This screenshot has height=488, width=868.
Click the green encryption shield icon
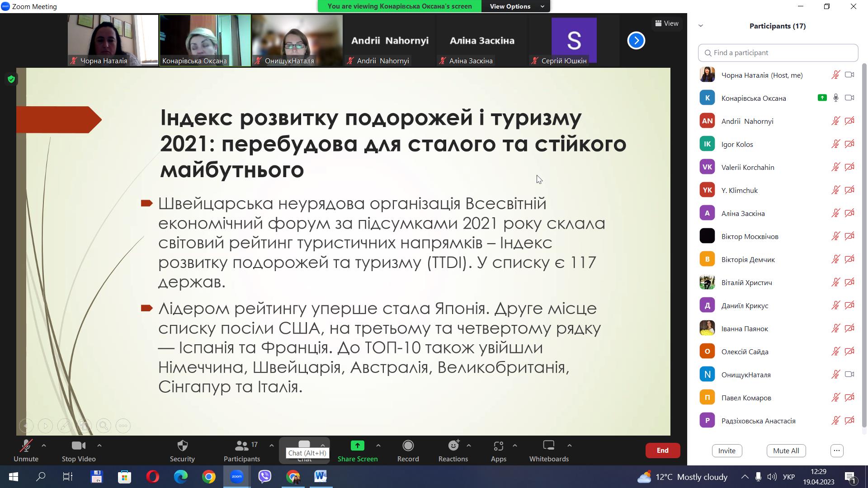(x=11, y=80)
